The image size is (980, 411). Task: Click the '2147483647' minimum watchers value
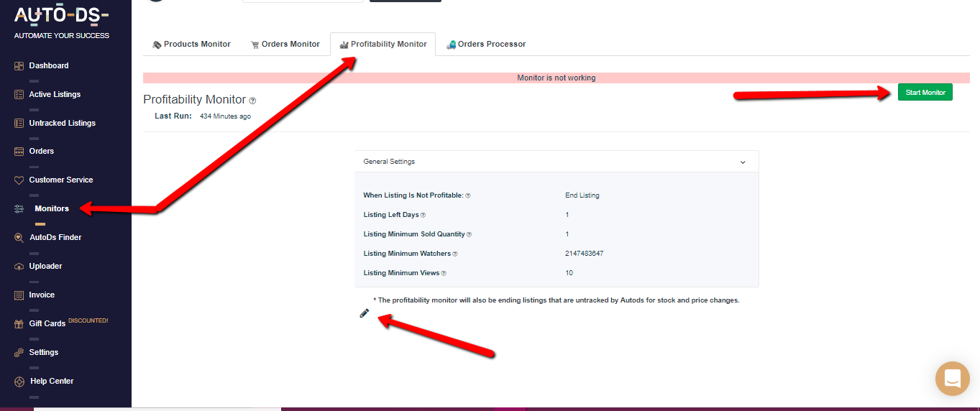coord(585,254)
